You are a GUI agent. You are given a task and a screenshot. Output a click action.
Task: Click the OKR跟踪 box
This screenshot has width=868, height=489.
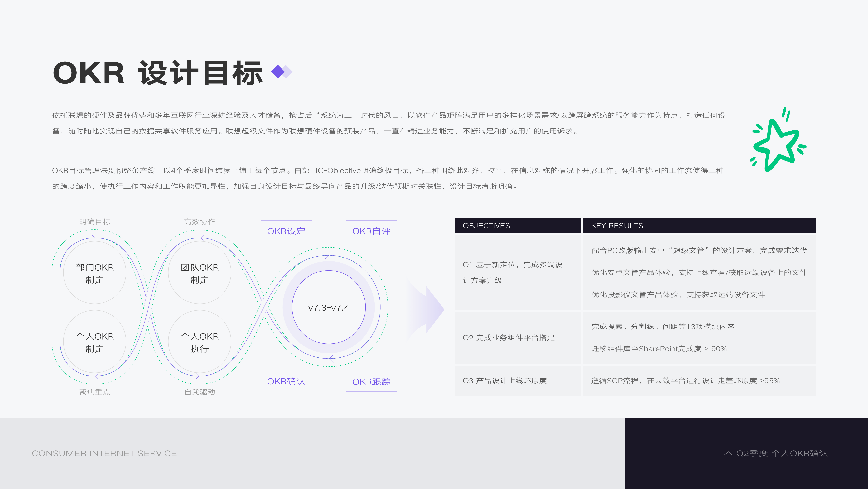371,381
